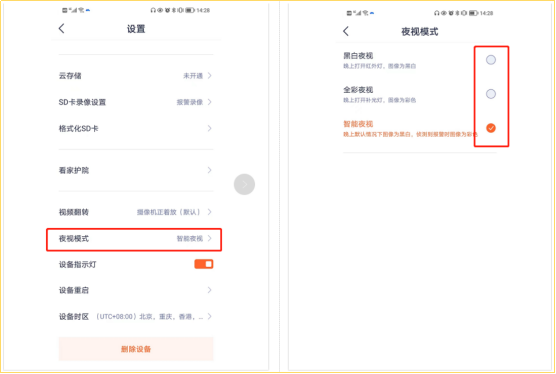Go back from the 设置 screen

tap(62, 29)
